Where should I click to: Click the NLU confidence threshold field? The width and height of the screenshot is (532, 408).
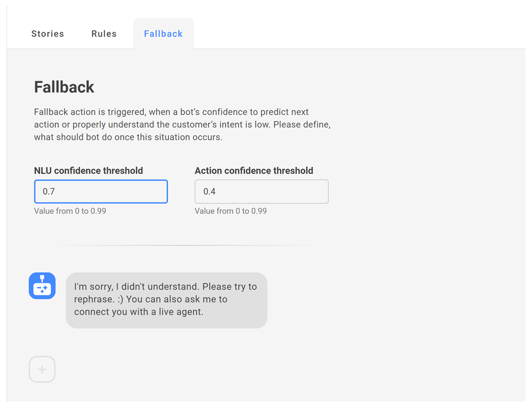(x=101, y=191)
